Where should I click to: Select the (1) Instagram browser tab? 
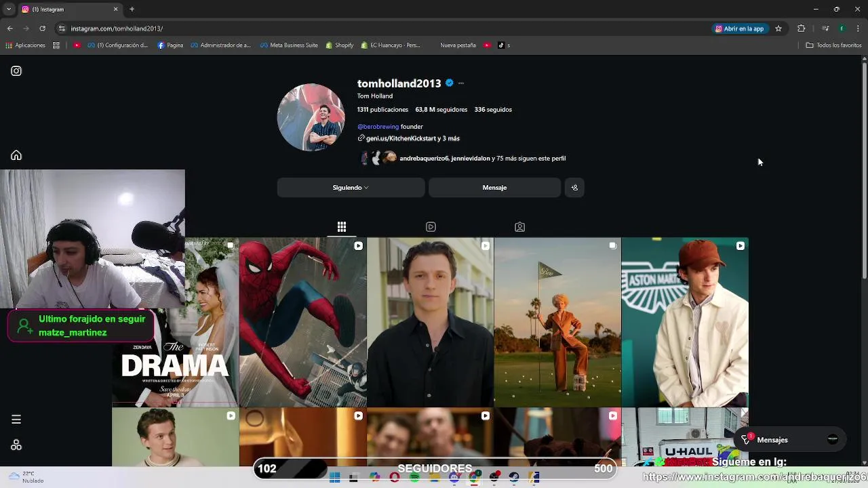tap(70, 9)
